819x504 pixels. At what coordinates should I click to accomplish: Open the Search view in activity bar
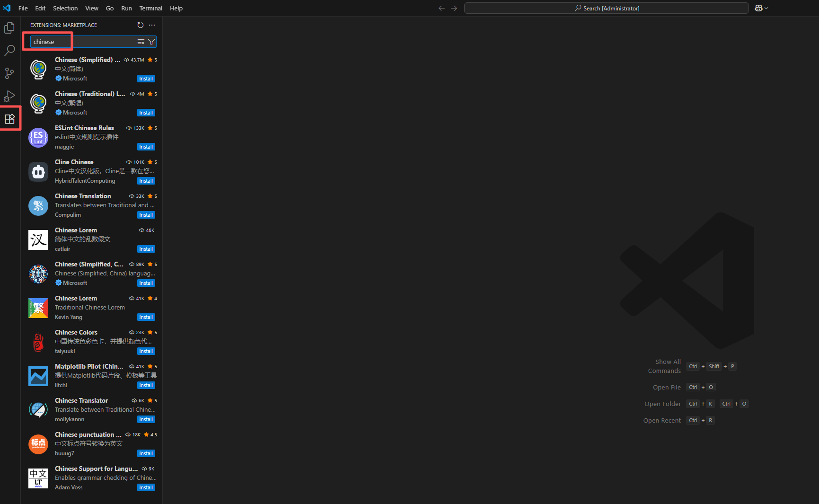point(9,50)
